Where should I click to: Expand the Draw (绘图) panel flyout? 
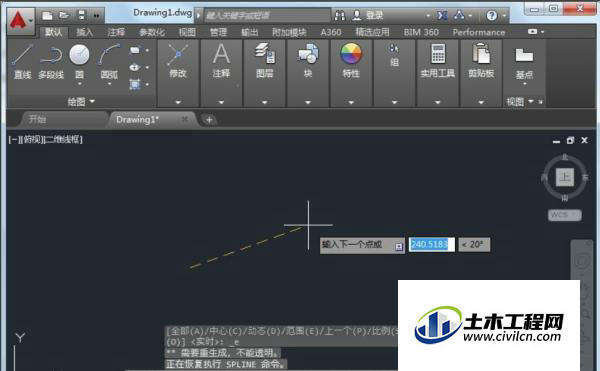point(81,102)
